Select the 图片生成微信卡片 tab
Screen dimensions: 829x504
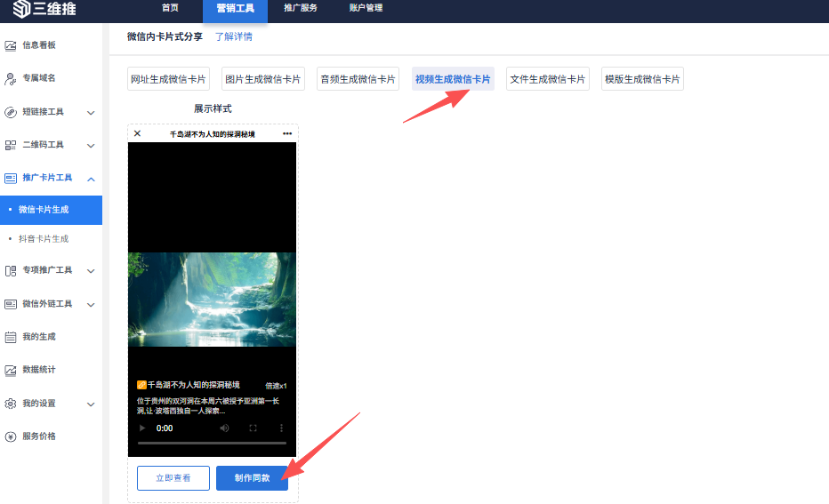[262, 79]
